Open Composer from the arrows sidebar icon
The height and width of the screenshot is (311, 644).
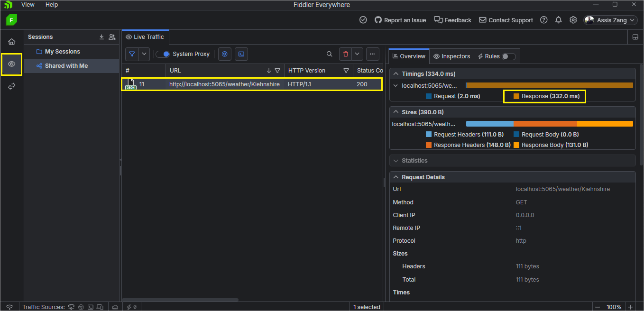[12, 86]
